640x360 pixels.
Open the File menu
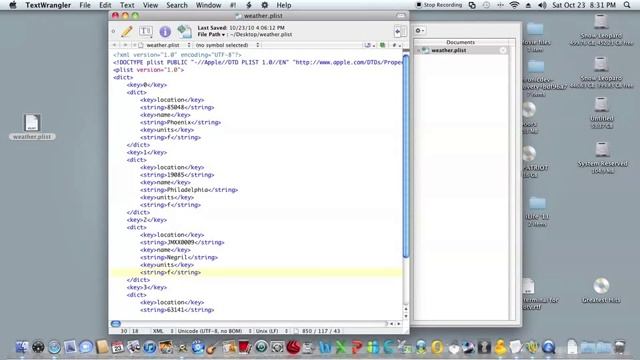click(x=85, y=5)
